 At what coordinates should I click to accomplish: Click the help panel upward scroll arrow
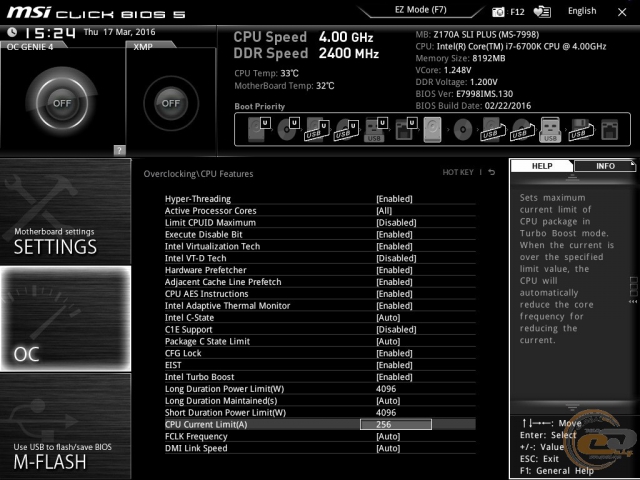[x=572, y=177]
